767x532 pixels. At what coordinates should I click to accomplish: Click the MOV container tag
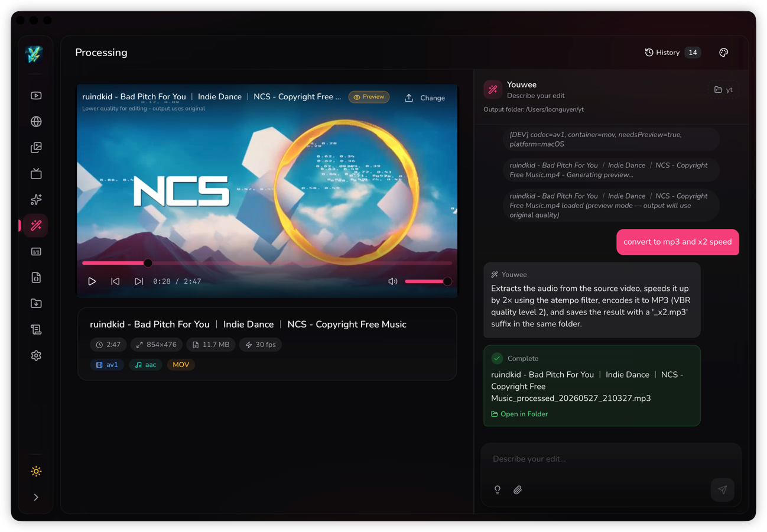click(181, 365)
